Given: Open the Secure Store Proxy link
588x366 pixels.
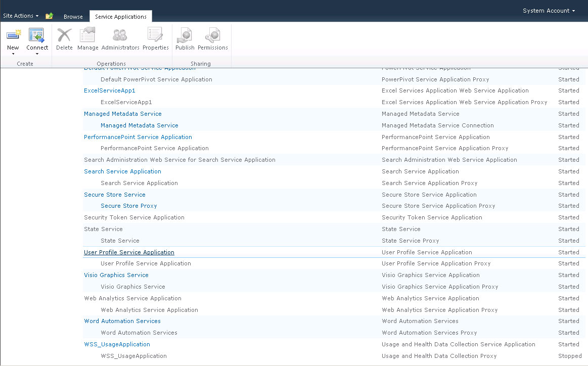Looking at the screenshot, I should point(128,206).
